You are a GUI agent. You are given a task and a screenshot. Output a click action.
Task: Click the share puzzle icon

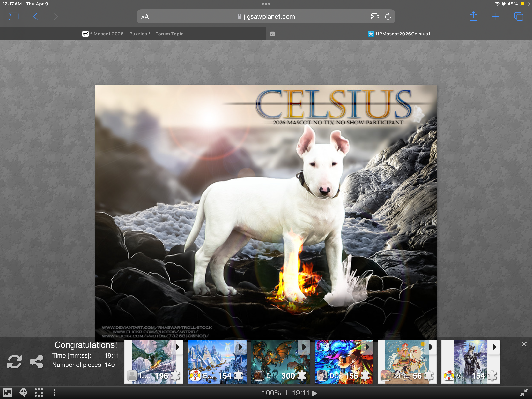pos(37,361)
